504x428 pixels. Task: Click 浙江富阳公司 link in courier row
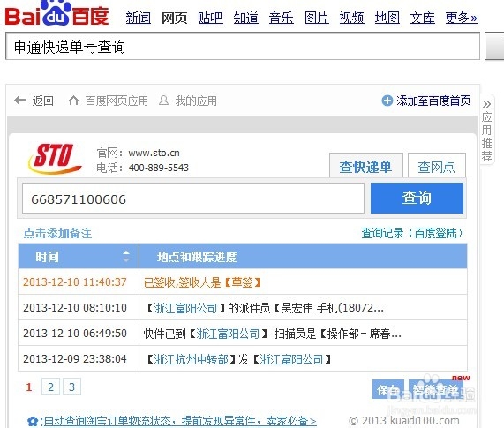click(185, 308)
